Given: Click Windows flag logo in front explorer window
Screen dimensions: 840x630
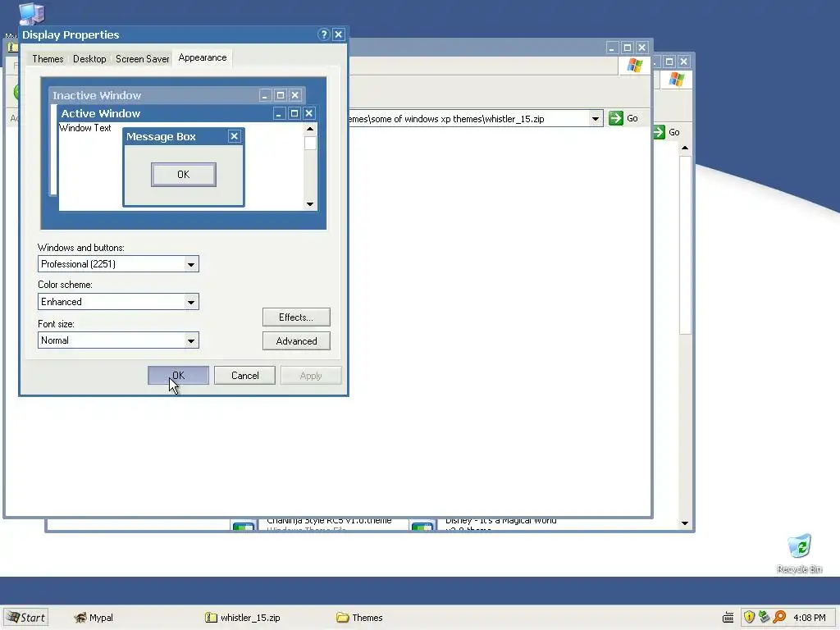Looking at the screenshot, I should point(635,66).
